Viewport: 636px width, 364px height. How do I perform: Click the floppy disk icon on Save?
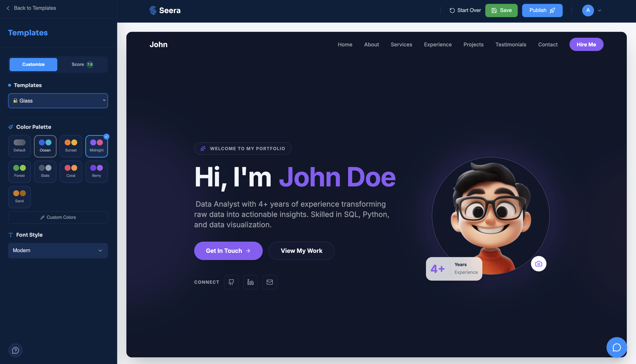[x=494, y=10]
